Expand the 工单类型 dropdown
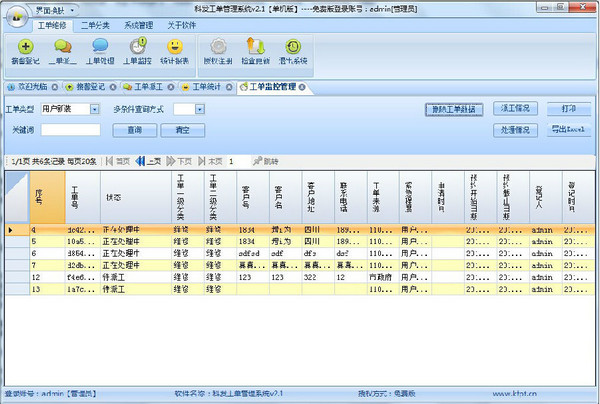This screenshot has height=404, width=600. tap(94, 108)
